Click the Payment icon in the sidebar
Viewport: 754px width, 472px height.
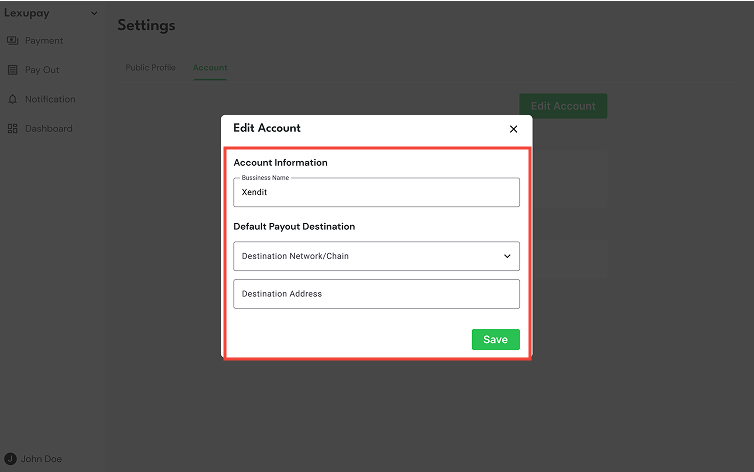[x=13, y=41]
